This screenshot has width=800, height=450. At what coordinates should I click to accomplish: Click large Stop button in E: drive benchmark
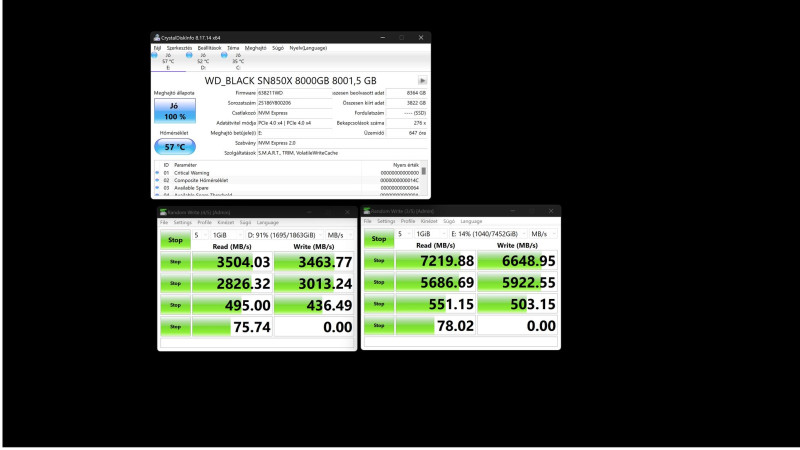tap(379, 239)
